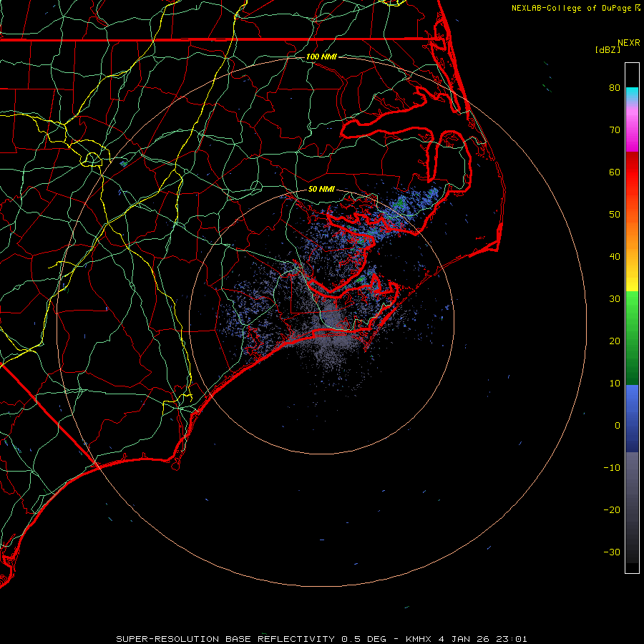Click the 0.5 DEG elevation text
This screenshot has width=644, height=644.
pyautogui.click(x=364, y=639)
